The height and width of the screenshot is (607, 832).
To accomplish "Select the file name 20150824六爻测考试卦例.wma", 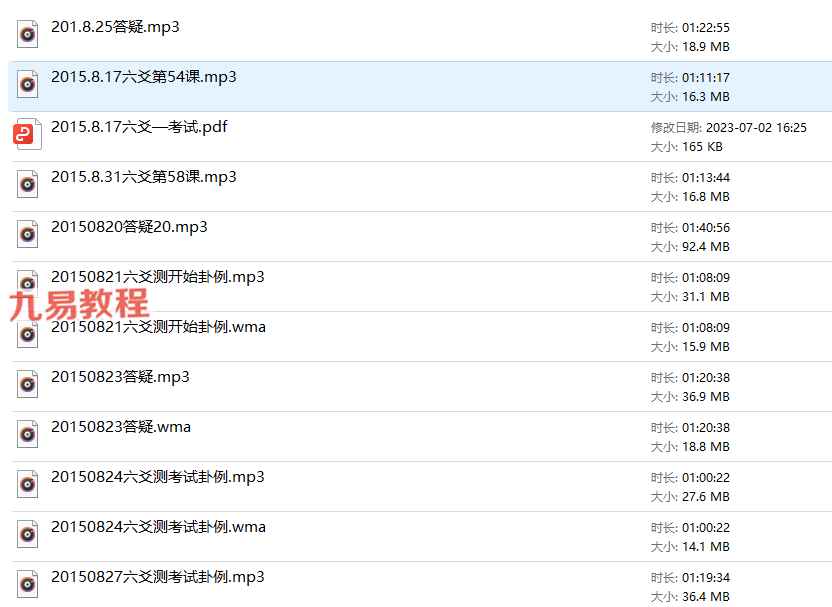I will pos(158,527).
